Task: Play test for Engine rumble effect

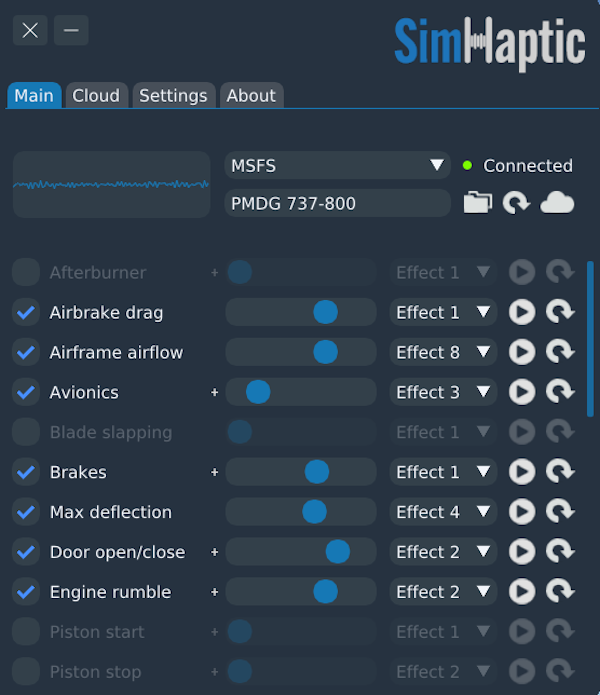Action: [x=522, y=591]
